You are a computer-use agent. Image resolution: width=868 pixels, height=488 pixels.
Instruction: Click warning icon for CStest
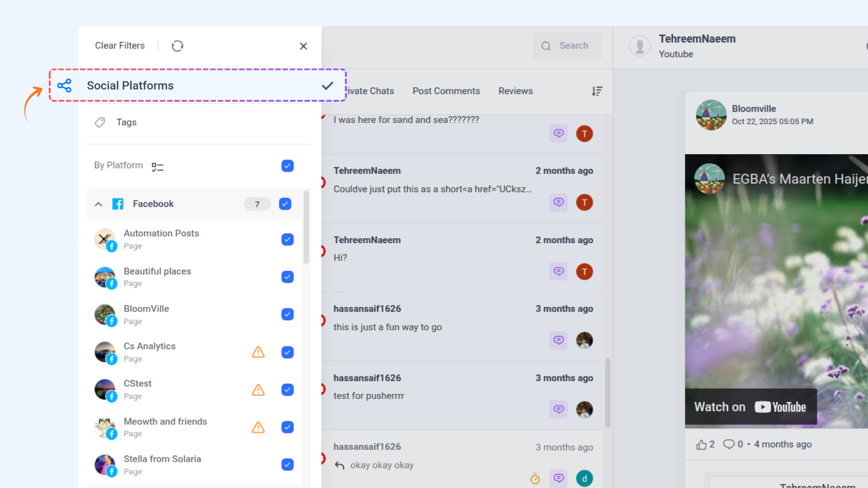(258, 389)
